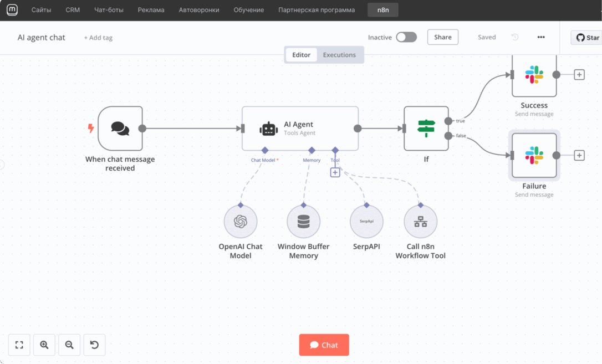Open the three-dots workflow menu
The height and width of the screenshot is (364, 602).
click(541, 37)
